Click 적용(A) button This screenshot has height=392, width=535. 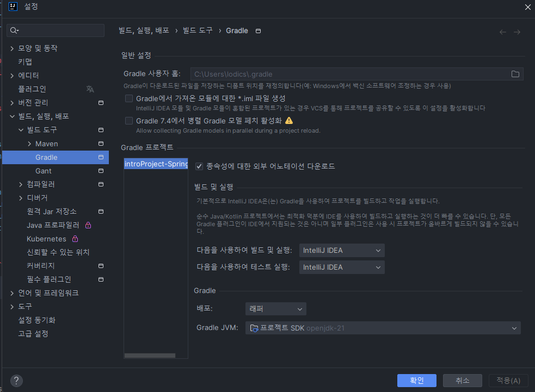tap(508, 381)
